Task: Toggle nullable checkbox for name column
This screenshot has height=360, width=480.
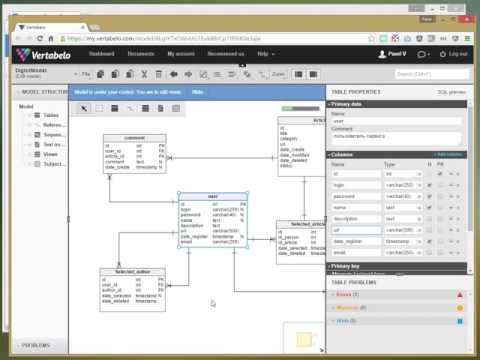Action: (x=429, y=208)
